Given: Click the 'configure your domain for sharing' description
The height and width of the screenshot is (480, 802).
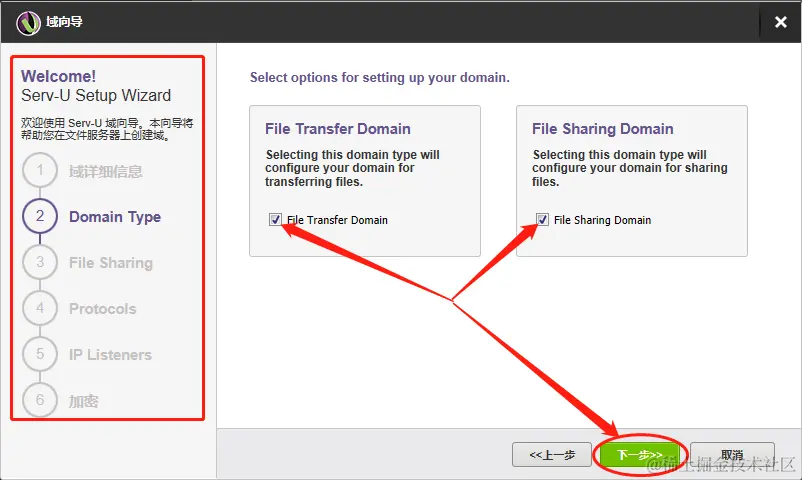Looking at the screenshot, I should tap(630, 168).
